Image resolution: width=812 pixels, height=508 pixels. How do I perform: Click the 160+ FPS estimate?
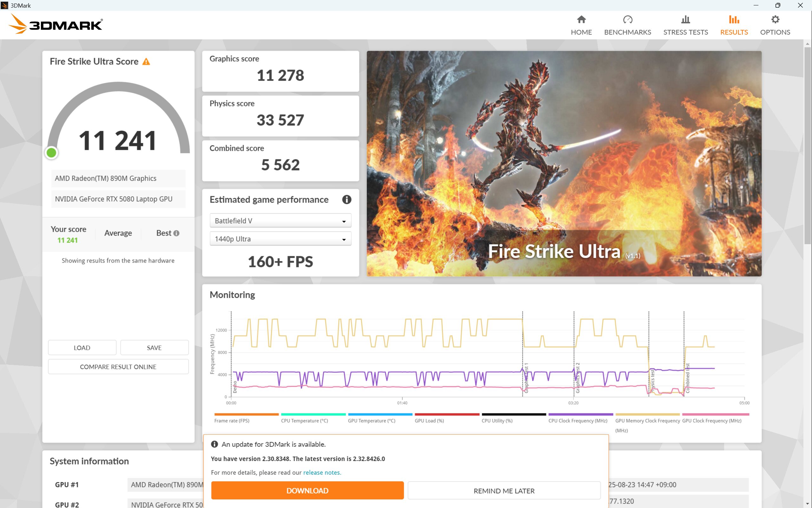point(280,262)
